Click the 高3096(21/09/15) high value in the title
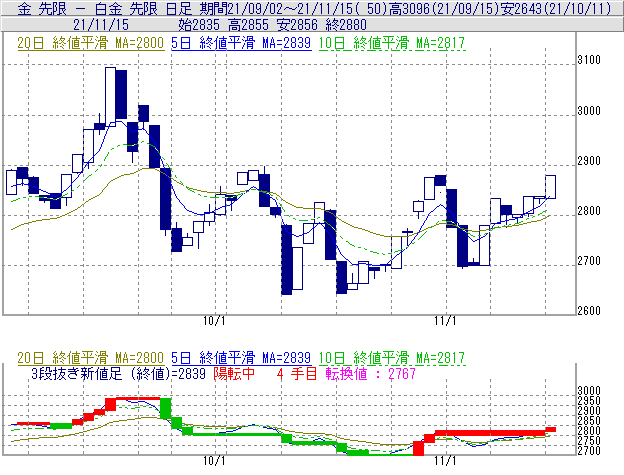Viewport: 624px width, 475px height. pos(445,8)
